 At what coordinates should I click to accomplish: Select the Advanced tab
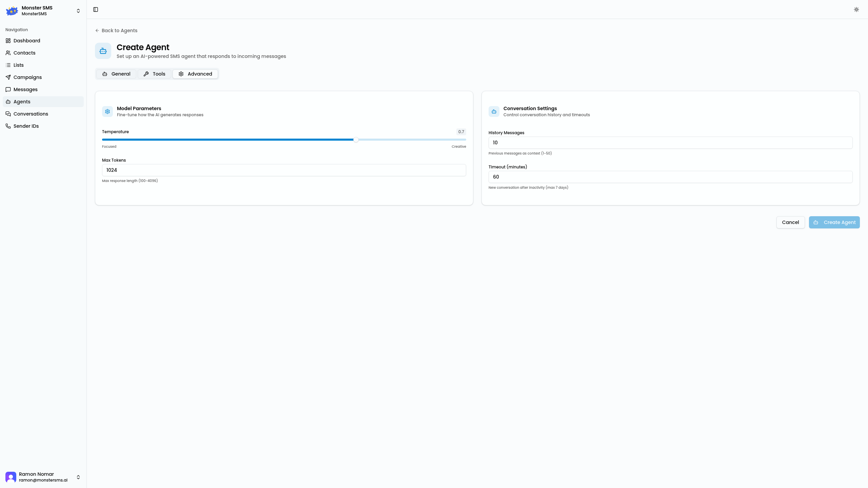[195, 74]
